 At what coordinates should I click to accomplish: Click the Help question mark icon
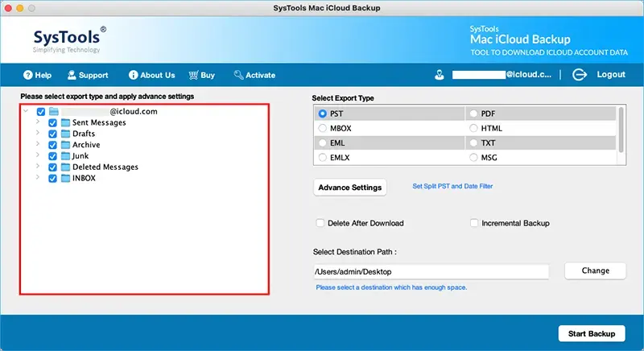pos(28,75)
